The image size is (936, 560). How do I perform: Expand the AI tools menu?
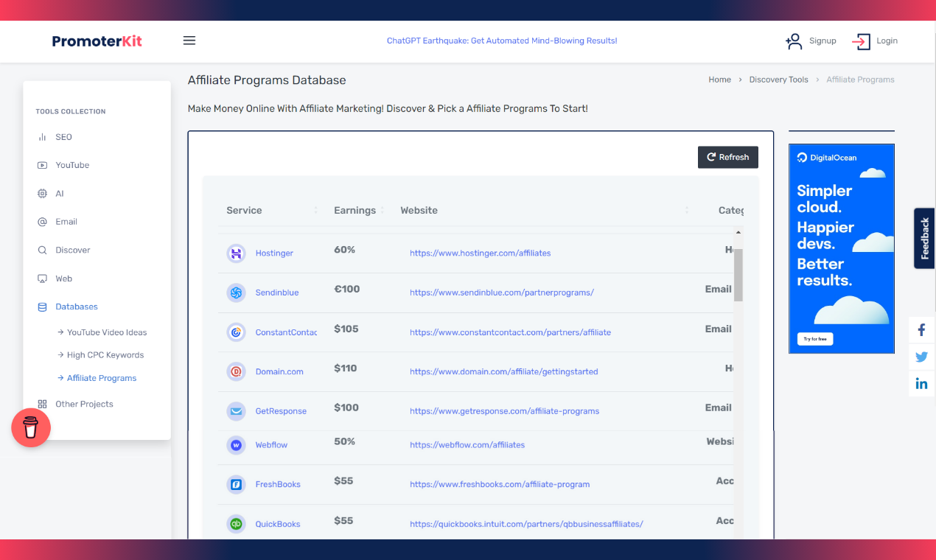60,194
